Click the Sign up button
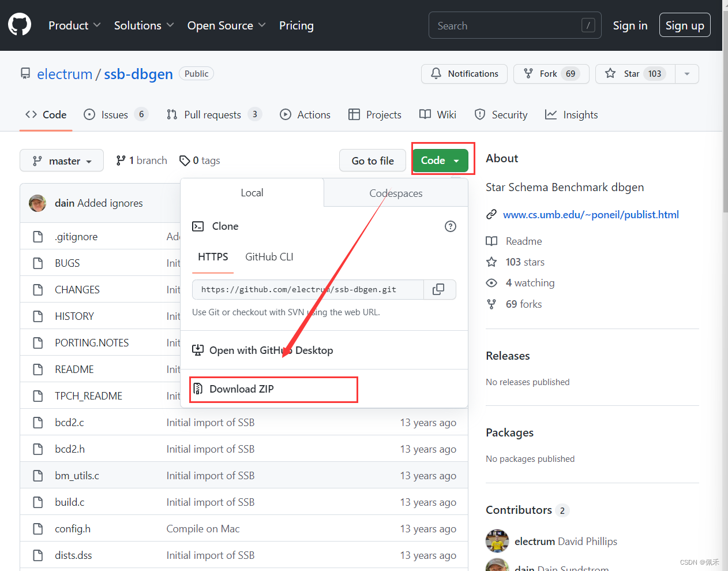 [685, 25]
